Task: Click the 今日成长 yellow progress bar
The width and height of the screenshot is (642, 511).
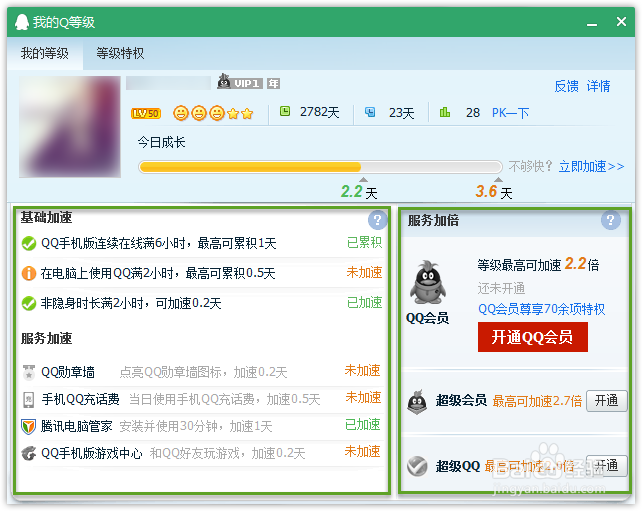Action: coord(320,167)
